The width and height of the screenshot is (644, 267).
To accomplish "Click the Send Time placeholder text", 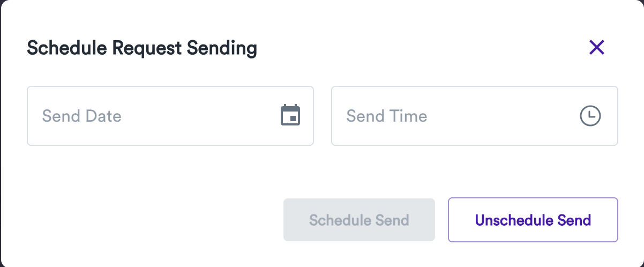I will pos(387,116).
